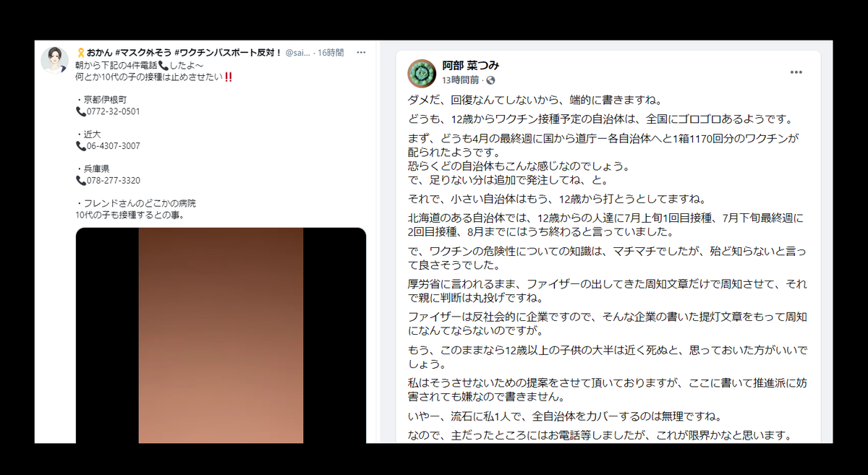This screenshot has height=475, width=868.
Task: Click the phone icon next to 06-4307-3007
Action: coord(80,146)
